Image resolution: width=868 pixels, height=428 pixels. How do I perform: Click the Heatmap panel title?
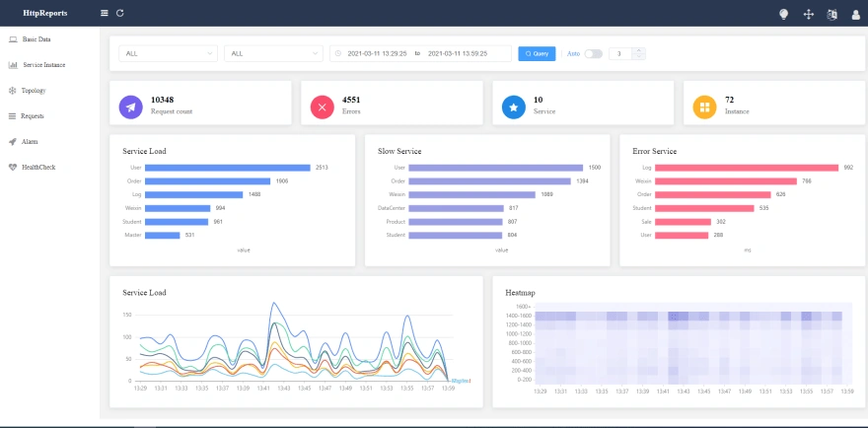click(521, 292)
